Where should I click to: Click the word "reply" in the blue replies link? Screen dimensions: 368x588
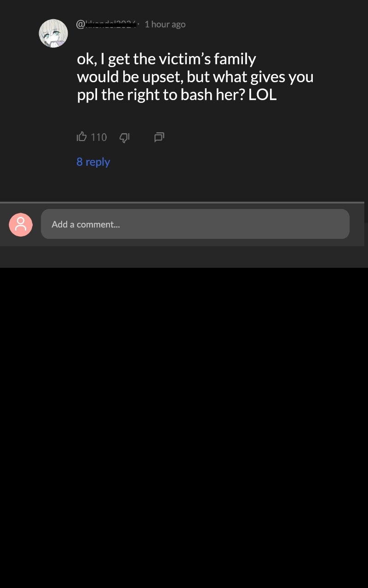click(x=98, y=162)
